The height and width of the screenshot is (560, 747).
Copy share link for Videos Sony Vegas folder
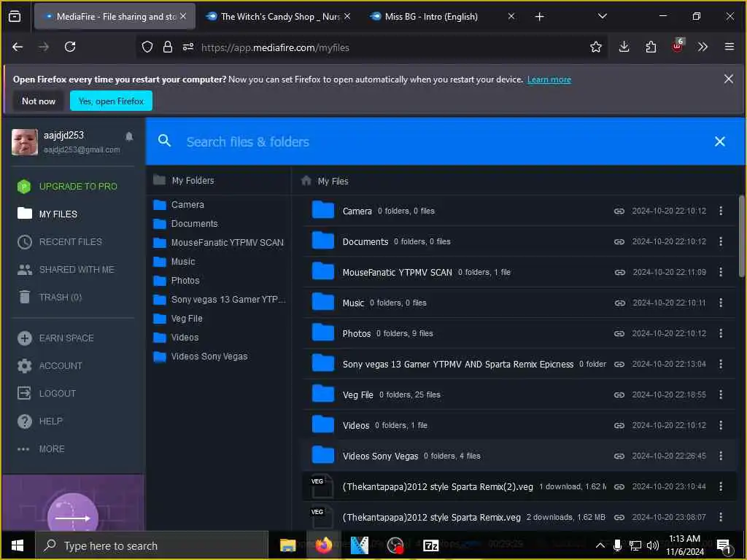coord(619,456)
